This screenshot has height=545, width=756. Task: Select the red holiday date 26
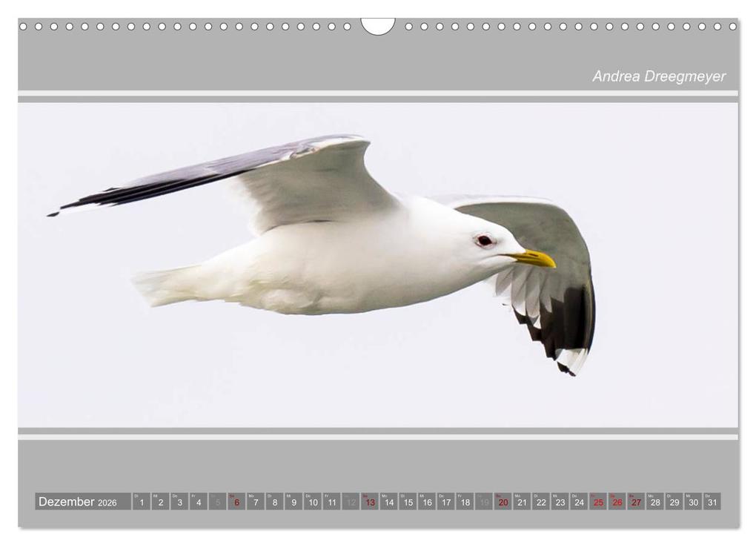click(617, 502)
